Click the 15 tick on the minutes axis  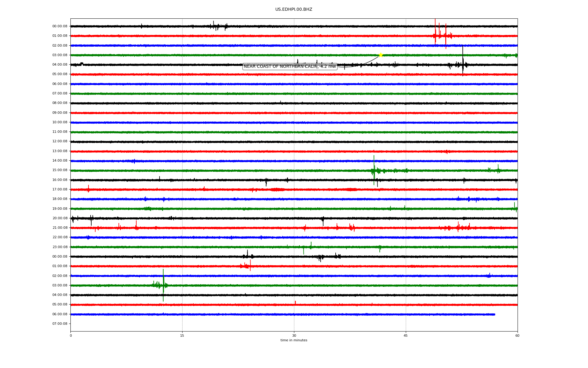click(x=182, y=335)
